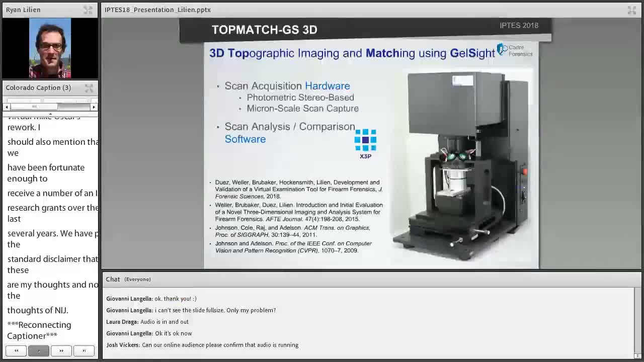Viewport: 644px width, 362px height.
Task: Open the Chat recipient selector (Everyone)
Action: pos(137,280)
